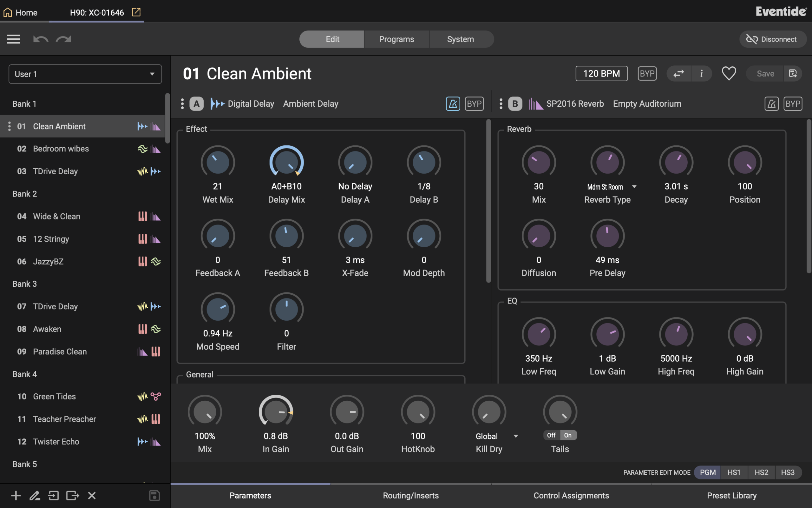812x508 pixels.
Task: Toggle program bypass BYP next to BPM
Action: [647, 74]
